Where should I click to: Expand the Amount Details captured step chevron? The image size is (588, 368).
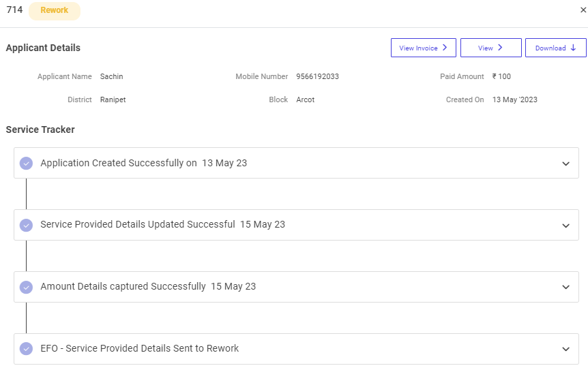(x=565, y=287)
